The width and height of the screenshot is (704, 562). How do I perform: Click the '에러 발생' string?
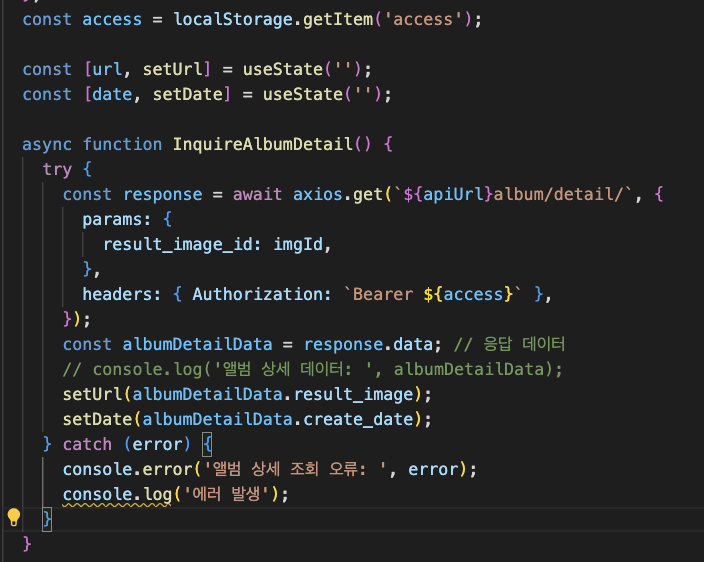[x=226, y=494]
